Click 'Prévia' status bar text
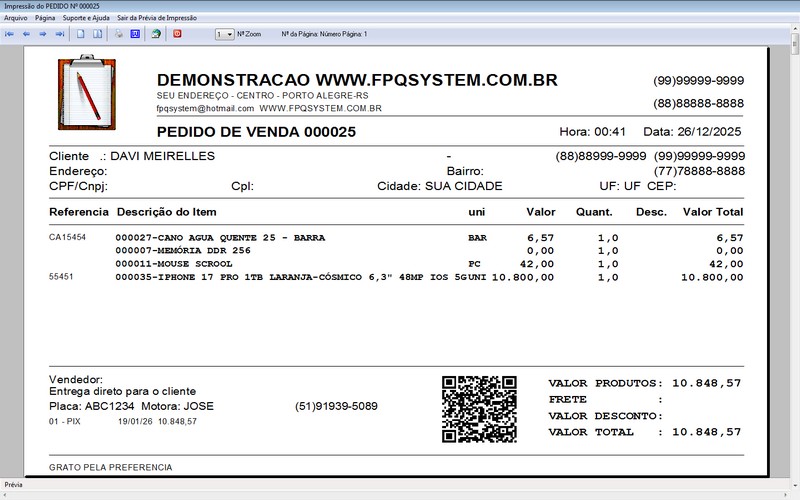 pos(13,485)
